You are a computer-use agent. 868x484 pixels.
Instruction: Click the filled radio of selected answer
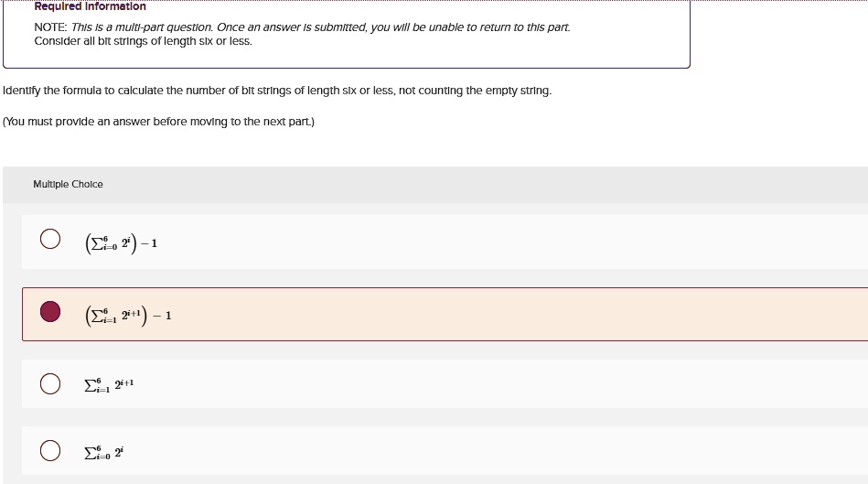click(50, 311)
